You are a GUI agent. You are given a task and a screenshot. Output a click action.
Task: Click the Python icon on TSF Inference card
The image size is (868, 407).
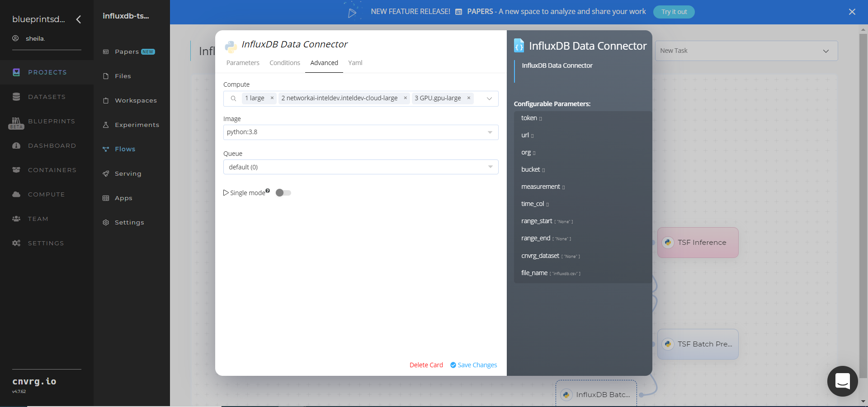668,243
